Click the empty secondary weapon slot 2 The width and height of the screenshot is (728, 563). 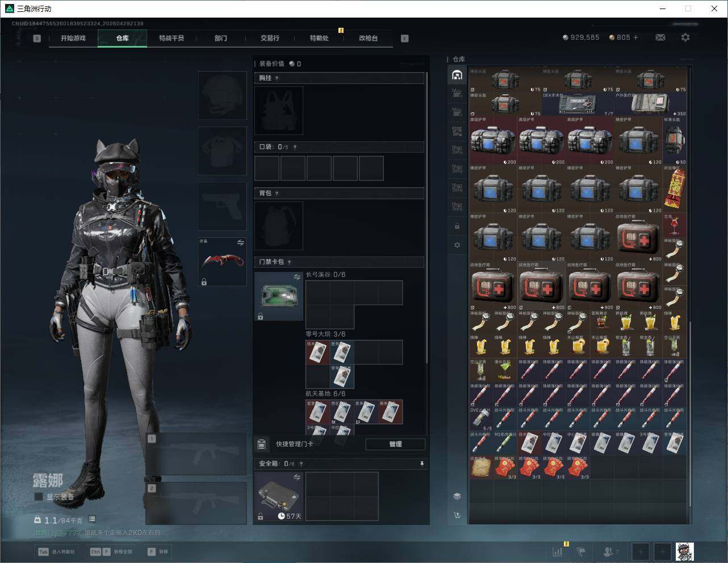[x=196, y=503]
